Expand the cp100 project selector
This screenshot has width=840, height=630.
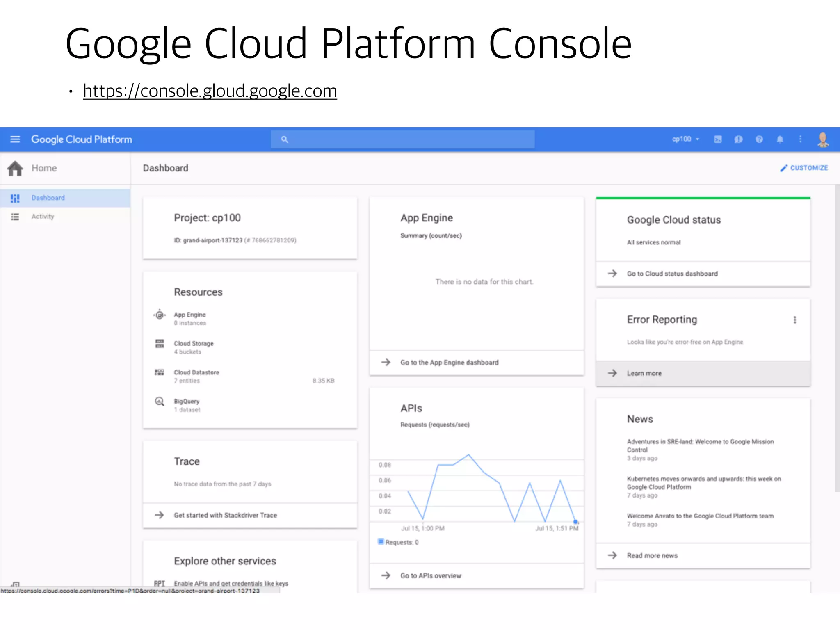(685, 139)
